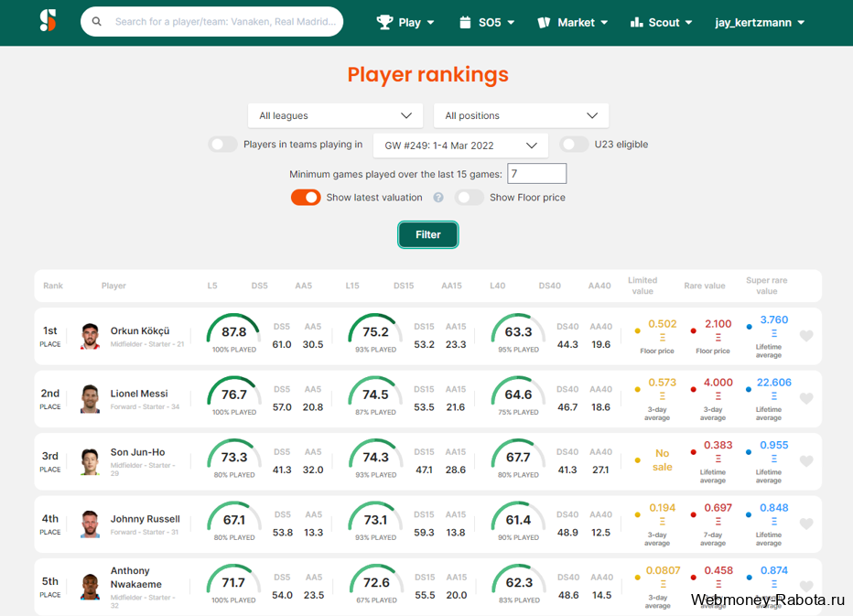
Task: Click the search magnifier icon
Action: coord(97,22)
